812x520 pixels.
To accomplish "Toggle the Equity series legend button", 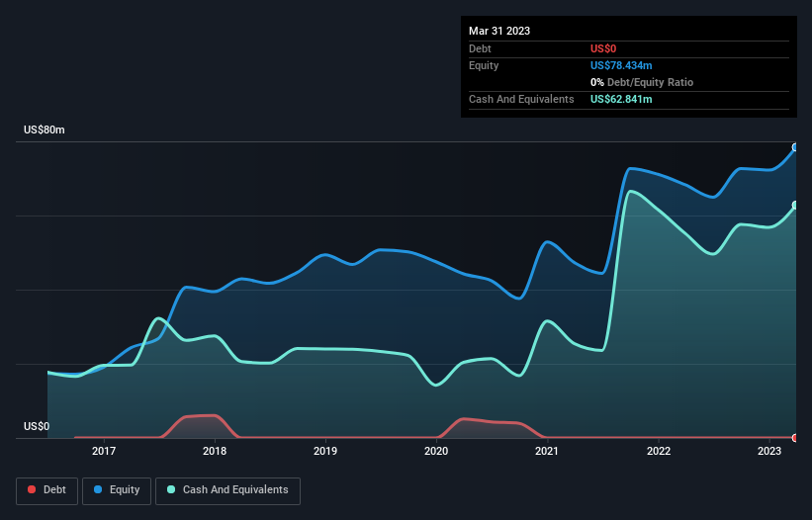I will click(117, 490).
